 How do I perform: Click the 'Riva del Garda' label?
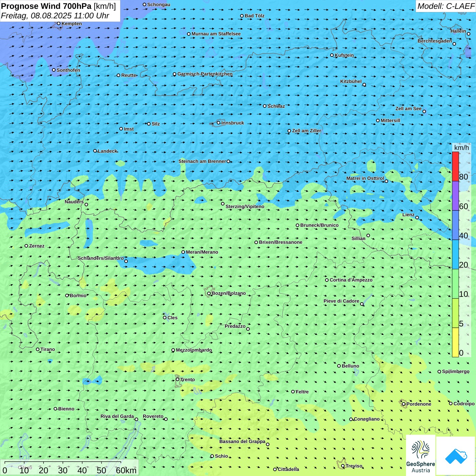117,416
